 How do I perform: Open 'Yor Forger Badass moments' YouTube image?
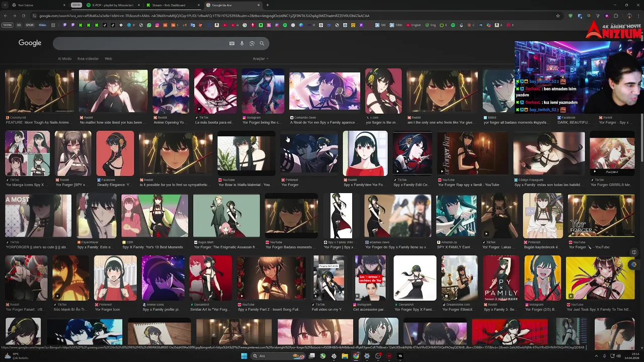pyautogui.click(x=291, y=216)
